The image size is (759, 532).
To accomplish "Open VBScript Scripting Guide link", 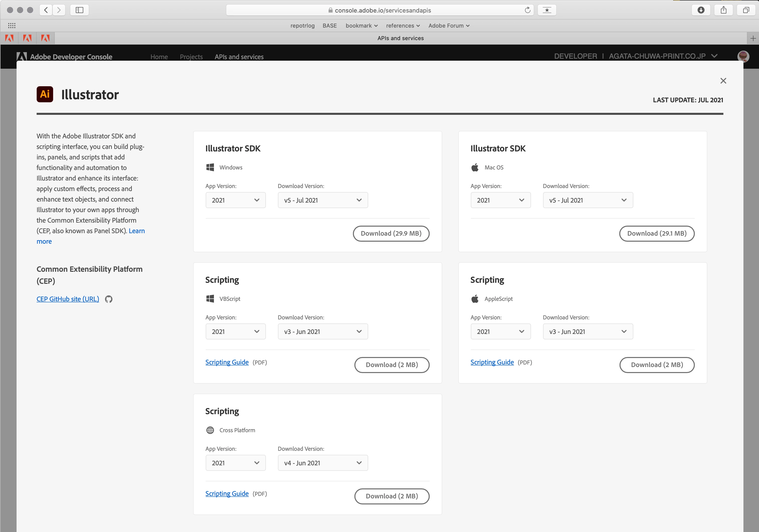I will point(227,362).
